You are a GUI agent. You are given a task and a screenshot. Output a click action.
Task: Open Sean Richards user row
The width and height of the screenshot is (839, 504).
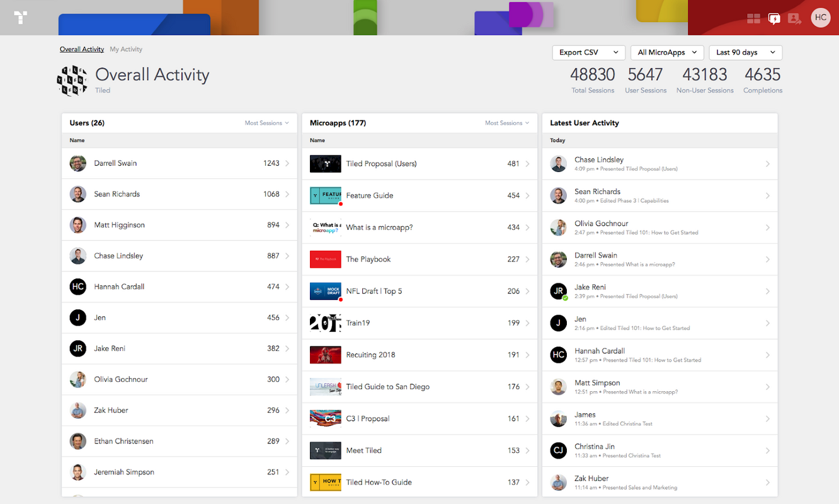pyautogui.click(x=179, y=194)
